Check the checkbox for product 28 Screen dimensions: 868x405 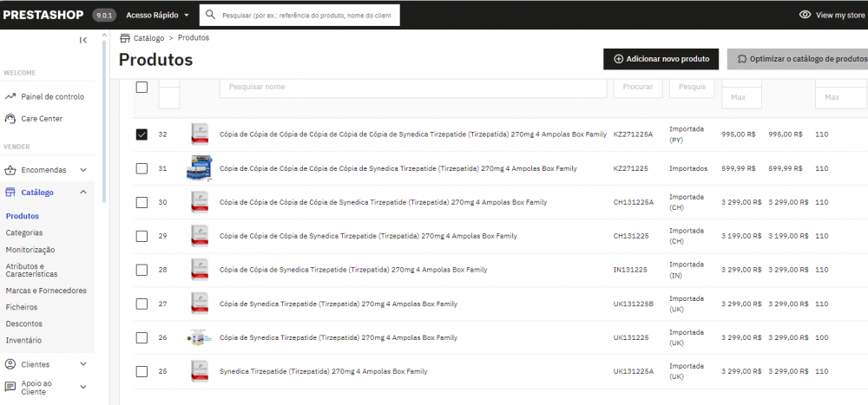[141, 270]
